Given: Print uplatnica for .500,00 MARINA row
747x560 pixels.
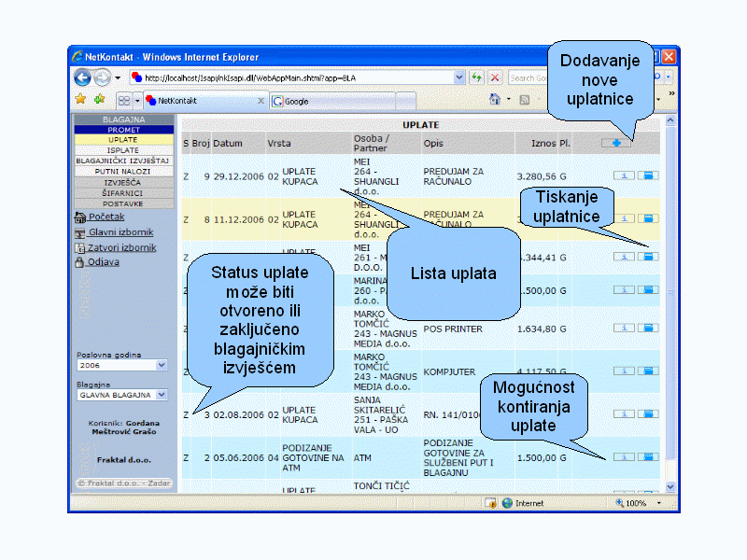Looking at the screenshot, I should (648, 289).
